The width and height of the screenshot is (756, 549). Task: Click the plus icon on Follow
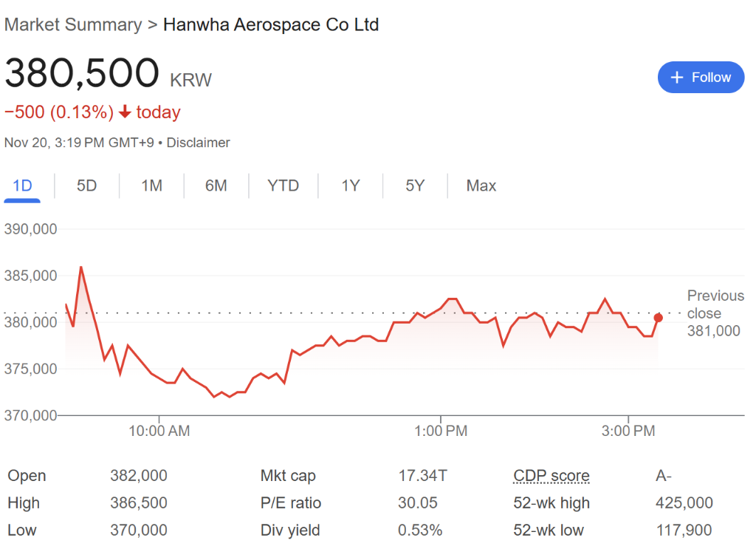(x=677, y=78)
